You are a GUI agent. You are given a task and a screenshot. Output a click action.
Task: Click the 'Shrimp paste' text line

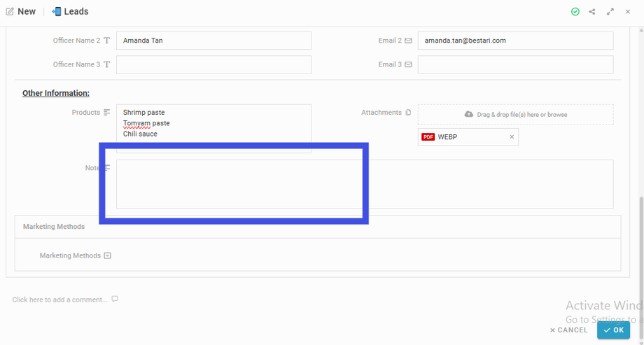[143, 112]
